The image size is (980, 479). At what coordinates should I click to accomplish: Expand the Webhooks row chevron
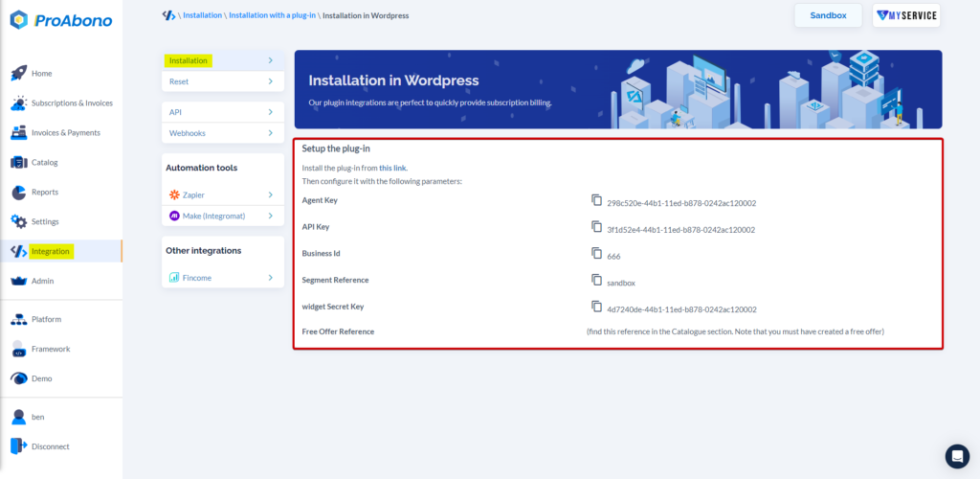[x=271, y=133]
